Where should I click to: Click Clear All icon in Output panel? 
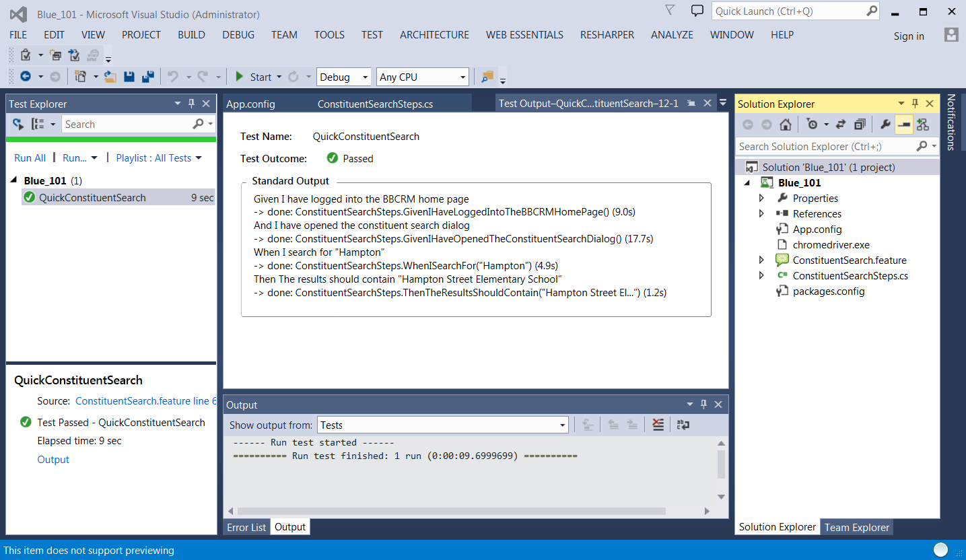tap(658, 425)
